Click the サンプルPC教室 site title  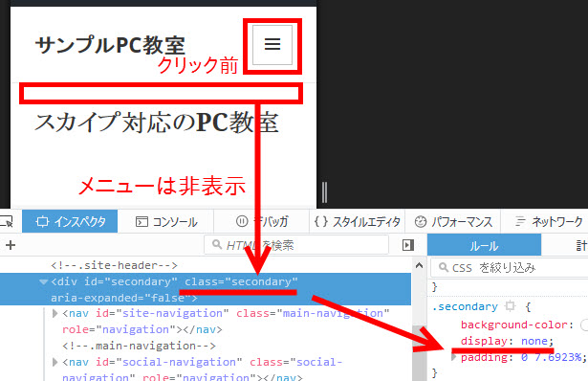(110, 45)
